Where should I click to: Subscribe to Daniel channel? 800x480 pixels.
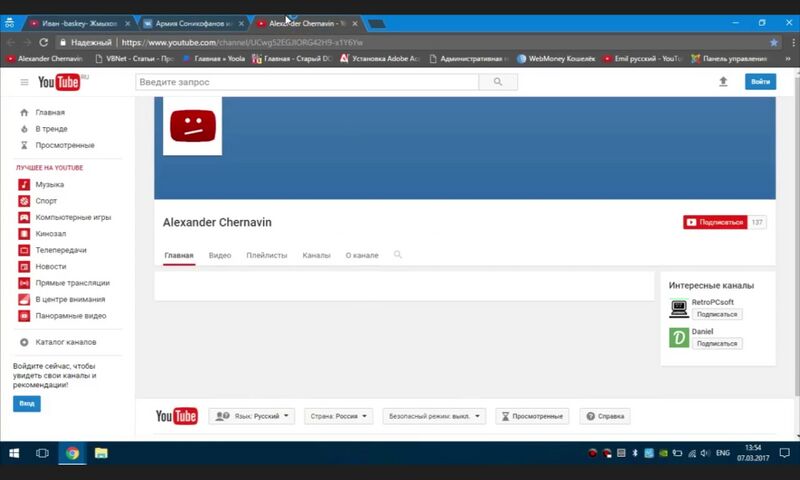point(717,343)
